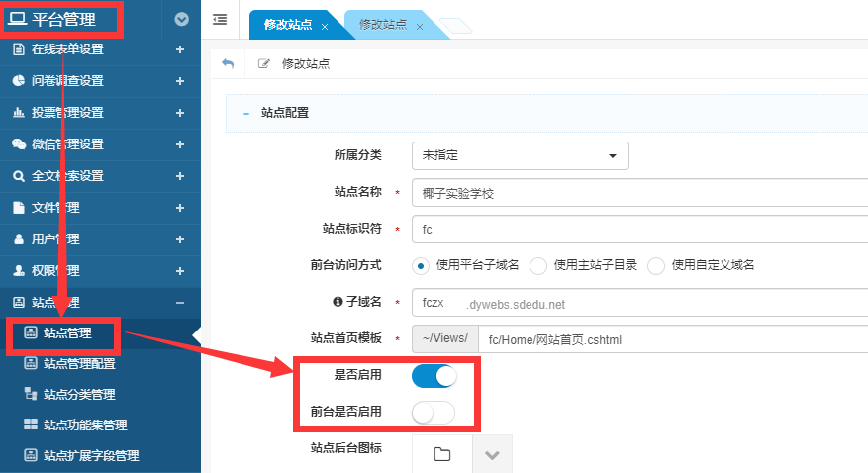Click the folder icon for site backend icon

tap(441, 454)
